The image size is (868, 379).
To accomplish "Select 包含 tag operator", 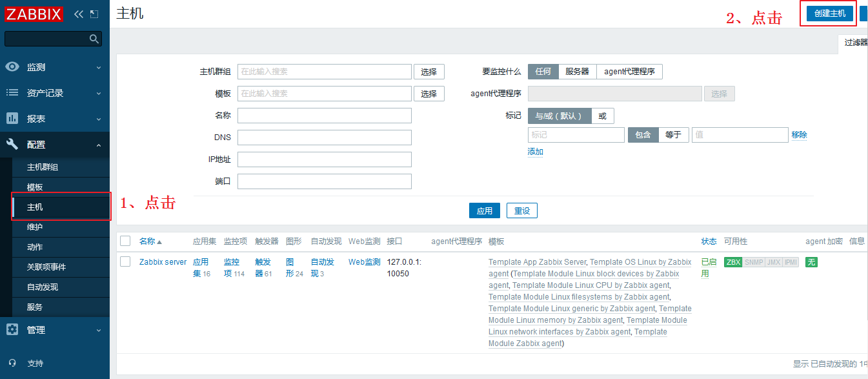I will (x=643, y=135).
